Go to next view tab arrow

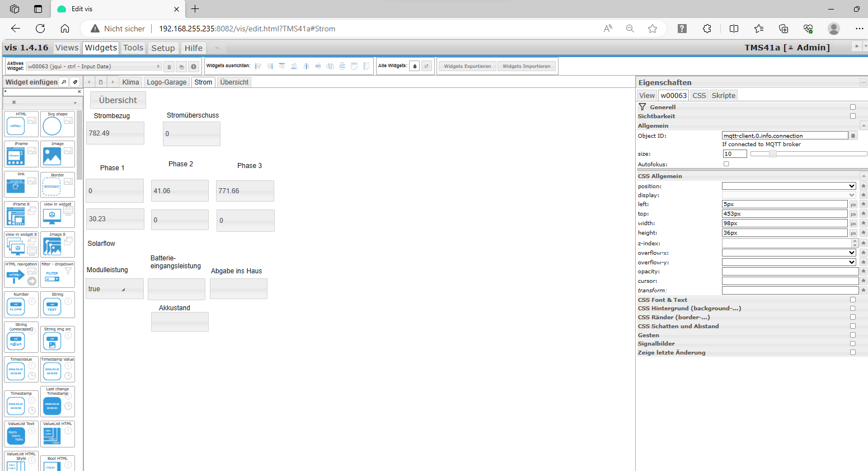[112, 82]
